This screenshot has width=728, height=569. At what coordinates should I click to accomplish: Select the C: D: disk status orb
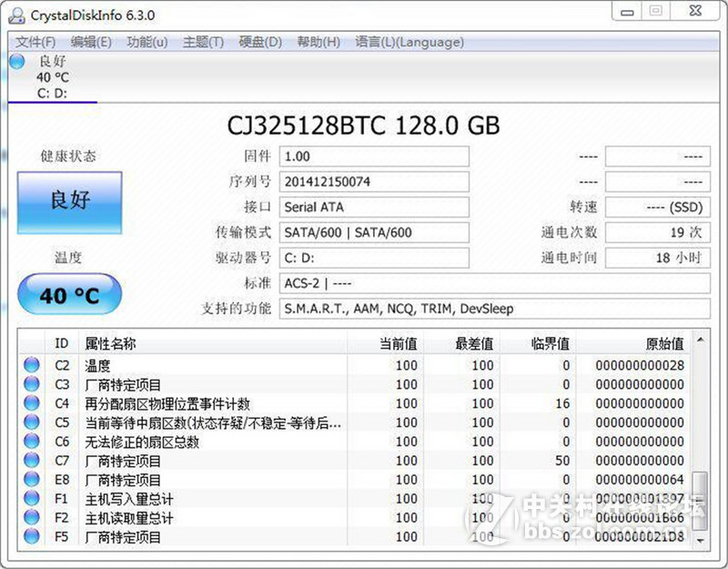(x=17, y=61)
